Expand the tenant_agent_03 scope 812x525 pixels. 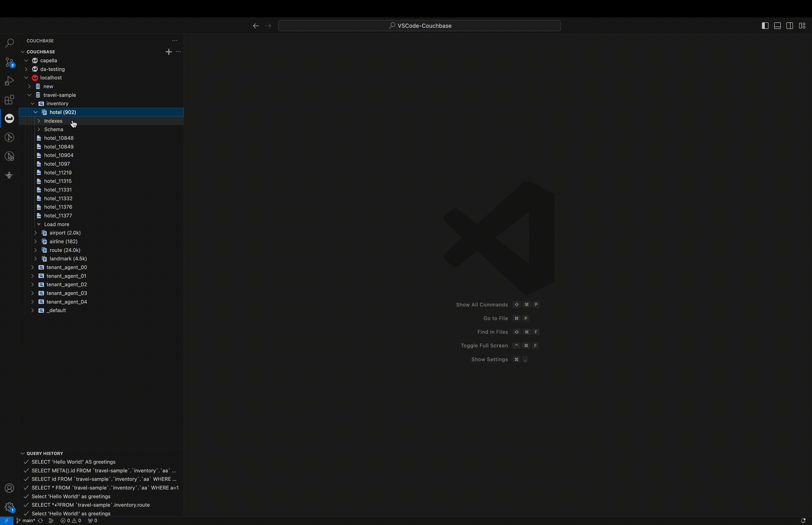[x=32, y=293]
